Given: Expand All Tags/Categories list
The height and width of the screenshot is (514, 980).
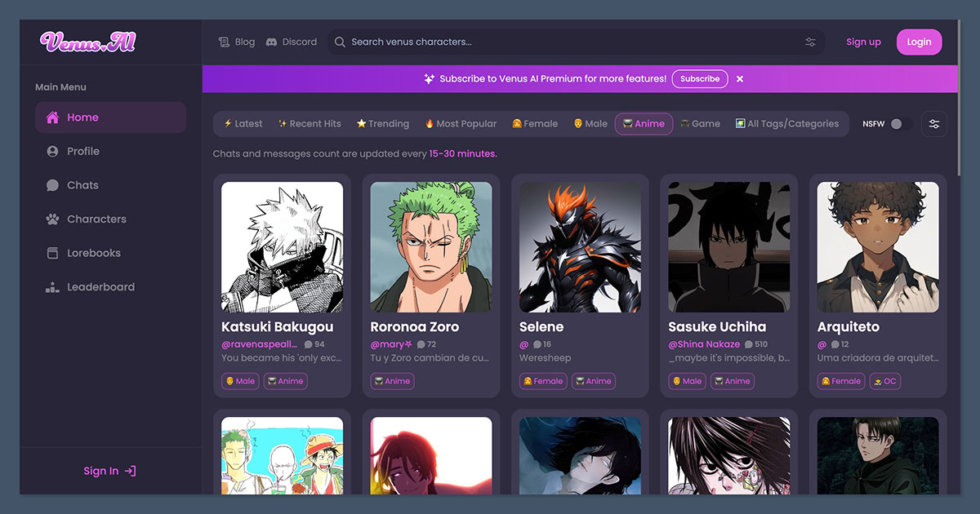Looking at the screenshot, I should [x=786, y=124].
